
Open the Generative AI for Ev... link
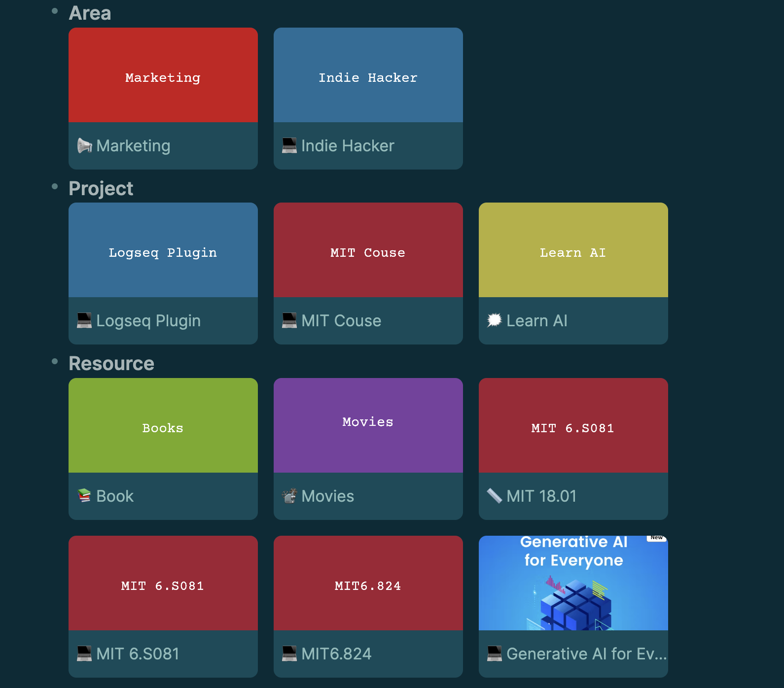coord(586,654)
